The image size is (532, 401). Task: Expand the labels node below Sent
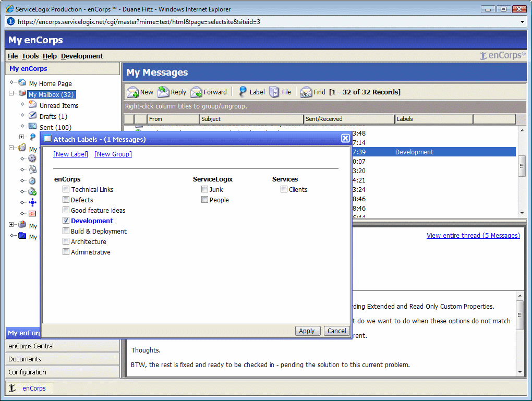click(22, 137)
